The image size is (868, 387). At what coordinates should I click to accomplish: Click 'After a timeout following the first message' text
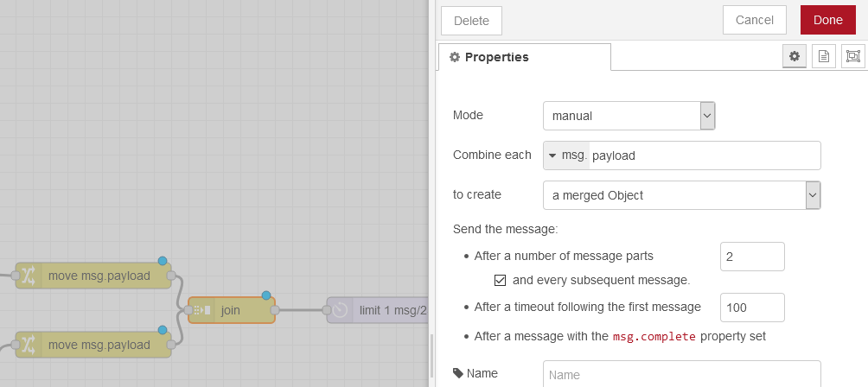pyautogui.click(x=587, y=307)
